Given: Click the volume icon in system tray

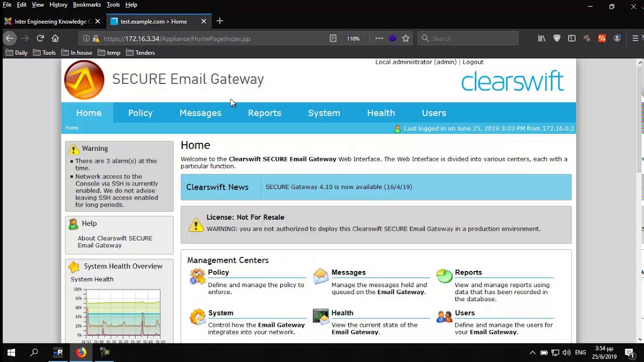Looking at the screenshot, I should 567,352.
